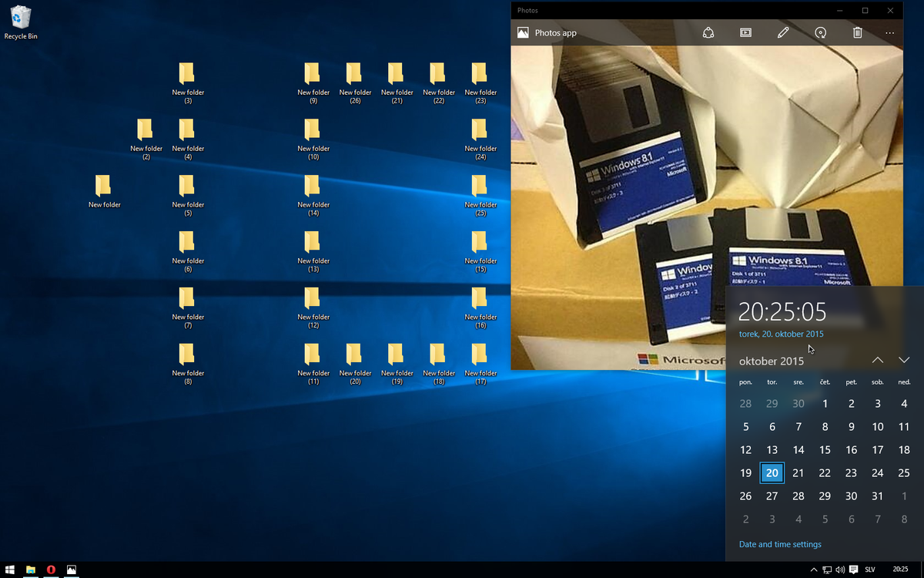
Task: Click the date link torek, 20. oktober 2015
Action: pos(781,334)
